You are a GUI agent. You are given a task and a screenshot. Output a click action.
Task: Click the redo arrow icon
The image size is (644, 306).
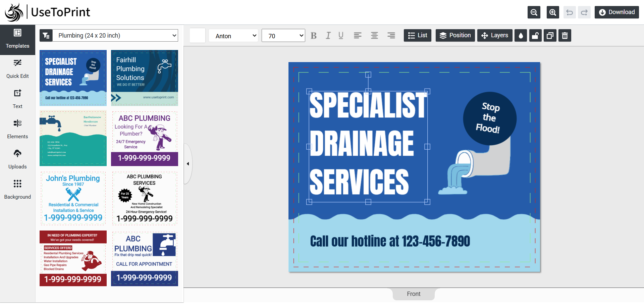[x=584, y=12]
